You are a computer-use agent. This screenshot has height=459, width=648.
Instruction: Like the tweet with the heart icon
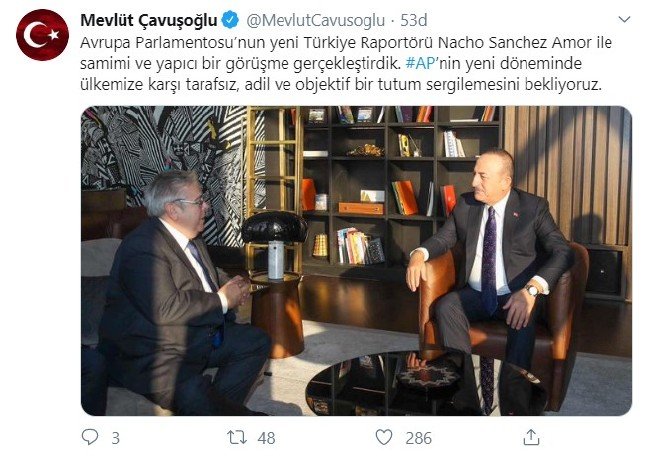pyautogui.click(x=384, y=437)
